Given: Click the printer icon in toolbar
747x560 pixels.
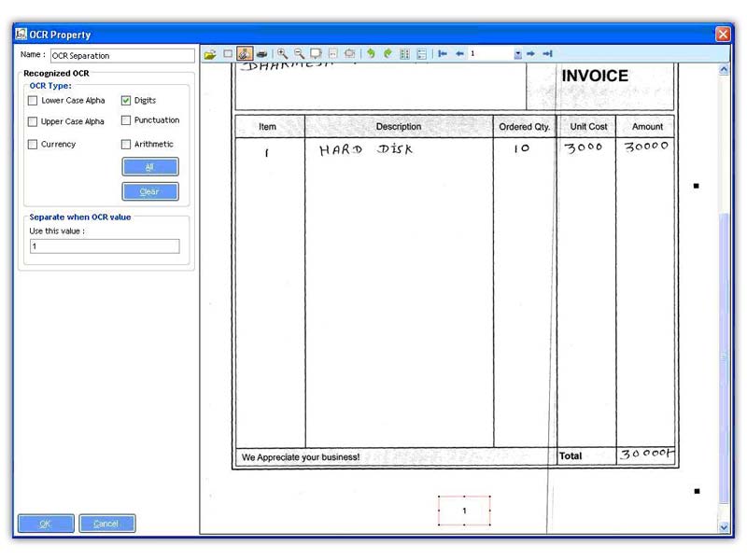Looking at the screenshot, I should pyautogui.click(x=262, y=54).
